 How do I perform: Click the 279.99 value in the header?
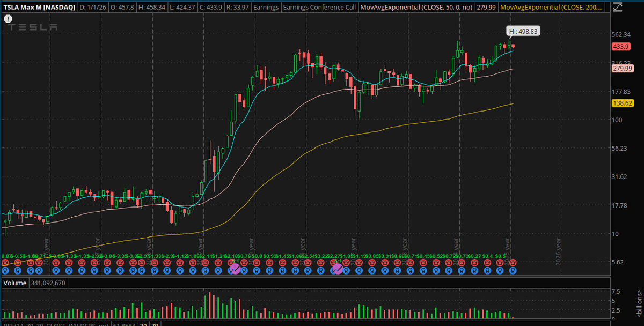coord(486,8)
